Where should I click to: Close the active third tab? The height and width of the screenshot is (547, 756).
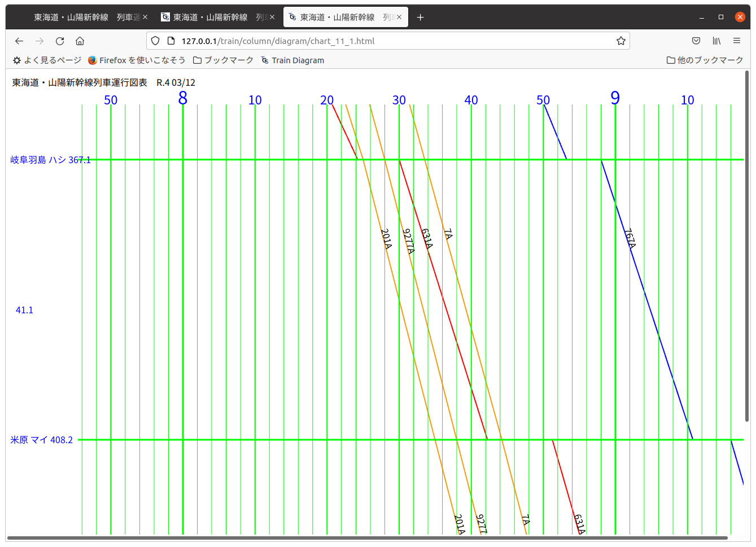click(x=399, y=17)
